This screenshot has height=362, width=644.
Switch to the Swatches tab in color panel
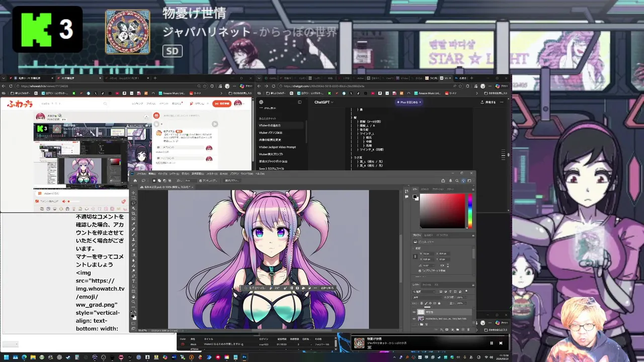coord(425,189)
